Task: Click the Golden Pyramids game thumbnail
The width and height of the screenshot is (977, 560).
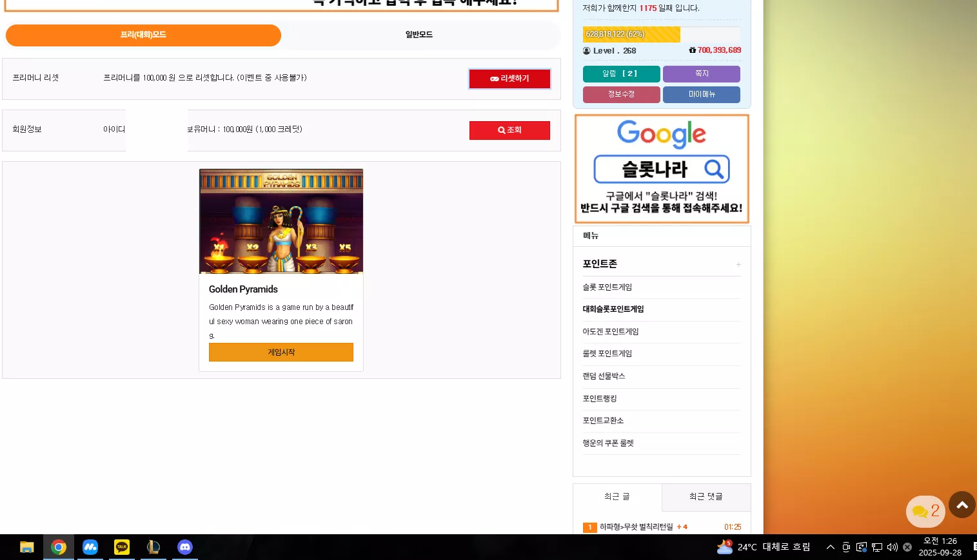Action: pos(281,221)
